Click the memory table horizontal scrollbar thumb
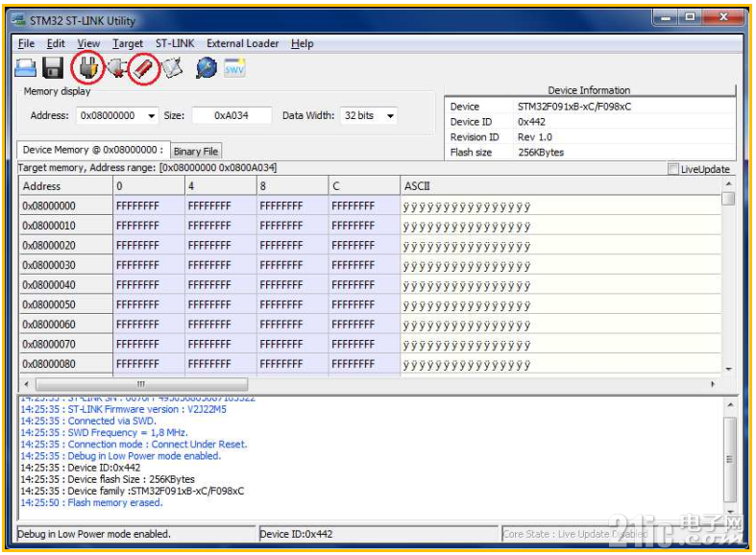756x555 pixels. (x=141, y=384)
